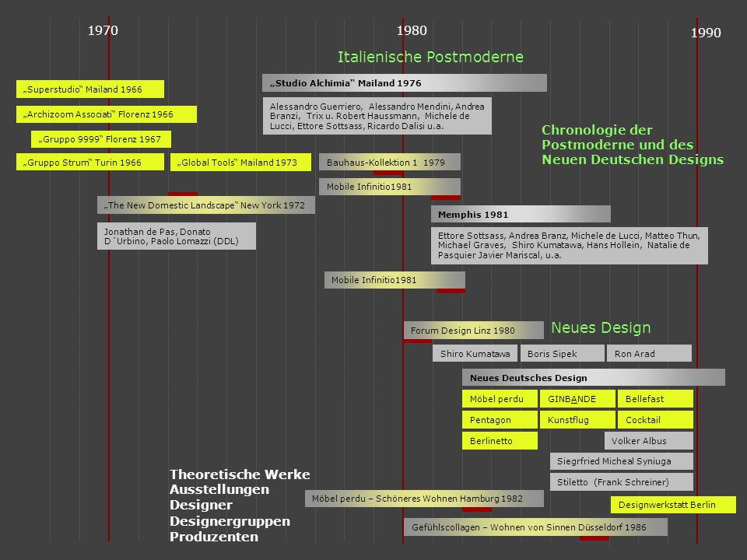Screen dimensions: 747x560
Task: Click the Cocktail yellow box
Action: point(655,419)
